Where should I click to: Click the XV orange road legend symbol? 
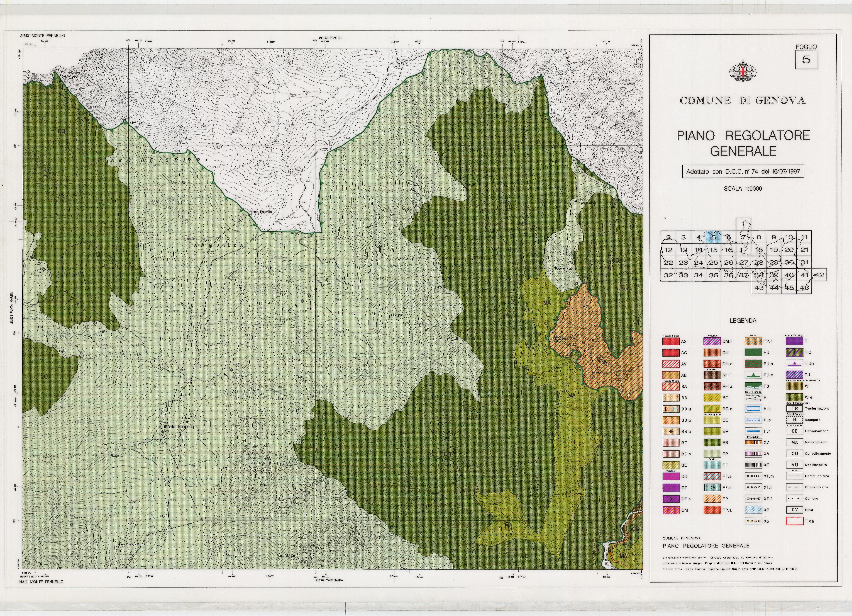(x=754, y=442)
